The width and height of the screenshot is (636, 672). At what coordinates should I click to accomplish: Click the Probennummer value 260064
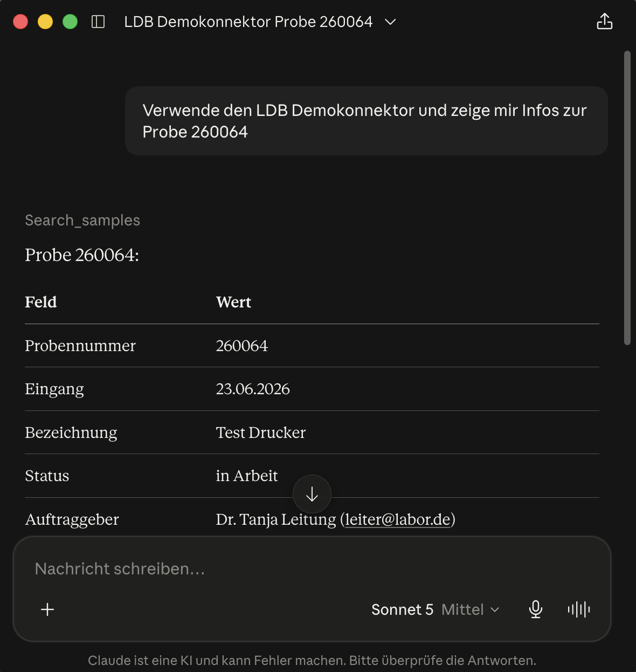[x=242, y=346]
